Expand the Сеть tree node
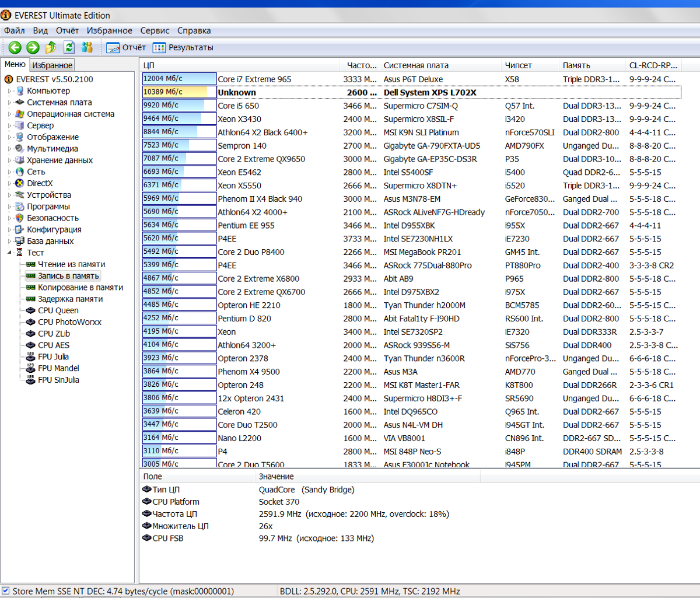Viewport: 700px width, 598px height. (x=9, y=172)
